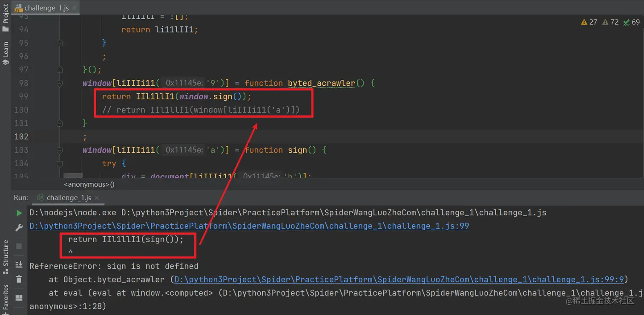Collapse sign function fold at line 103
This screenshot has width=644, height=315.
tap(60, 150)
